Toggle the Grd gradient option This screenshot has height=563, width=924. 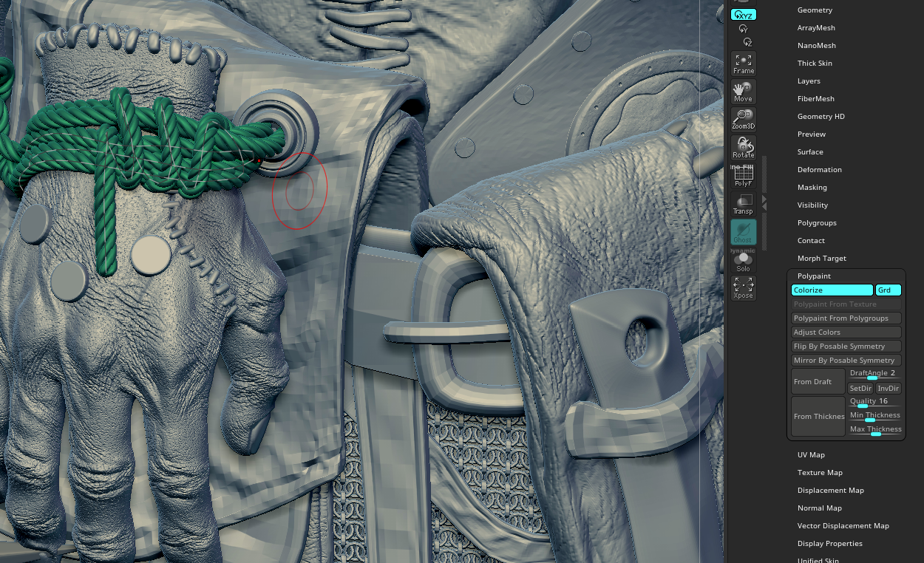[889, 290]
